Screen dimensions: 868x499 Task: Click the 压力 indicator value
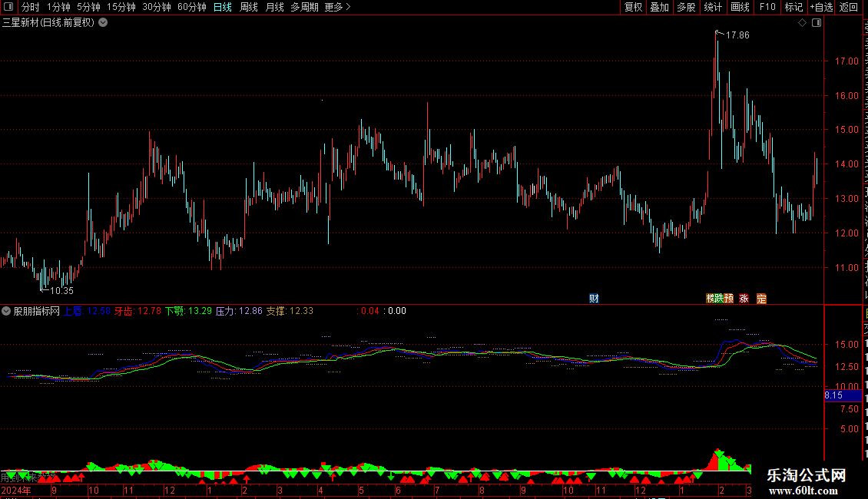(x=239, y=312)
